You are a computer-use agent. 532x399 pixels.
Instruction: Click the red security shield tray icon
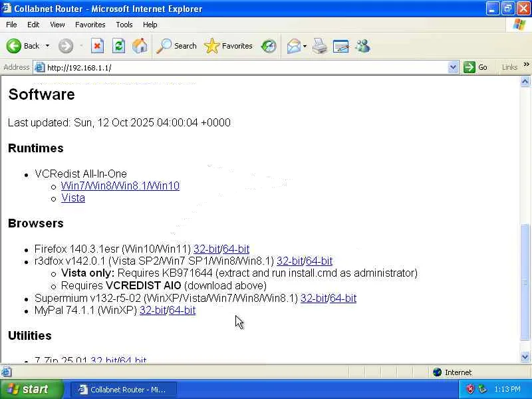click(x=470, y=389)
